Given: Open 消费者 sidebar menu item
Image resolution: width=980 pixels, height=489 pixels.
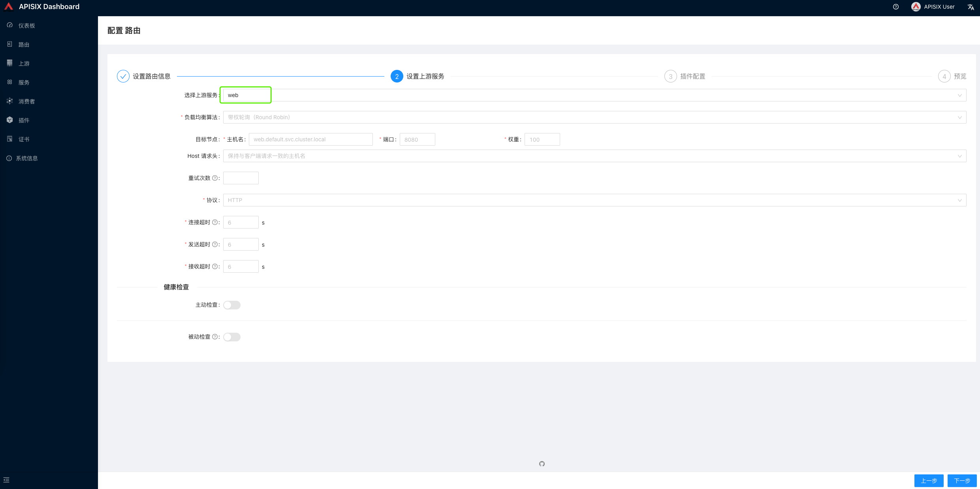Looking at the screenshot, I should click(26, 101).
